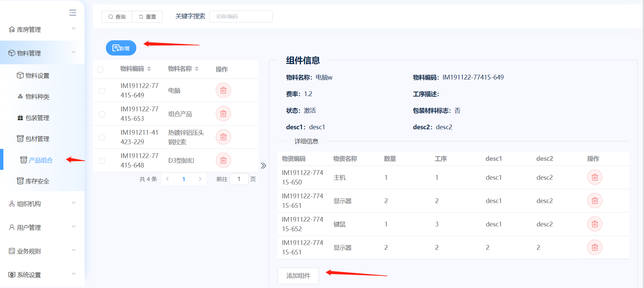Delete the 电脑 material row

pos(223,90)
